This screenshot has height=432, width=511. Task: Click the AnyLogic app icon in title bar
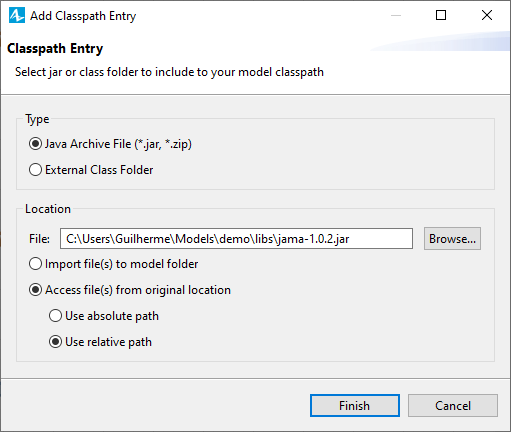pyautogui.click(x=17, y=15)
